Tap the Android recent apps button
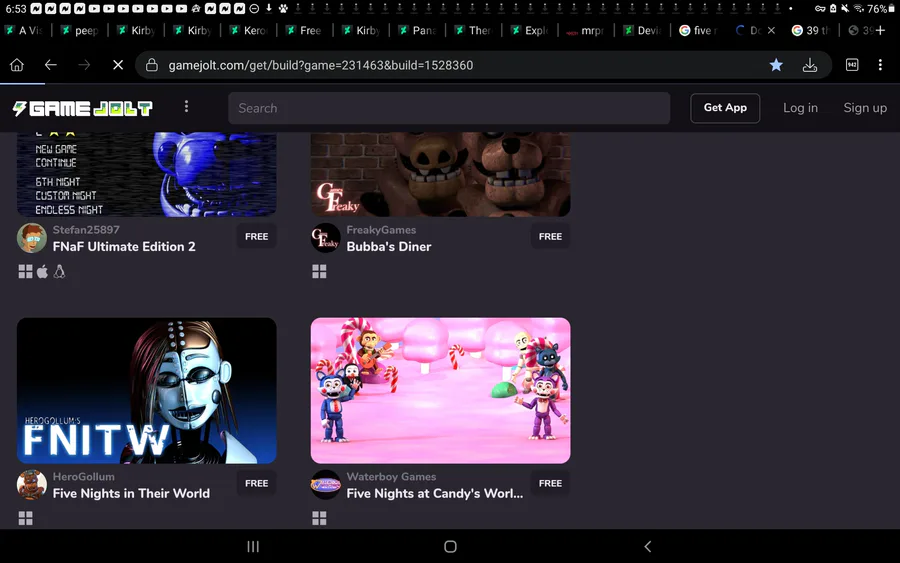Viewport: 900px width, 563px height. [x=253, y=546]
